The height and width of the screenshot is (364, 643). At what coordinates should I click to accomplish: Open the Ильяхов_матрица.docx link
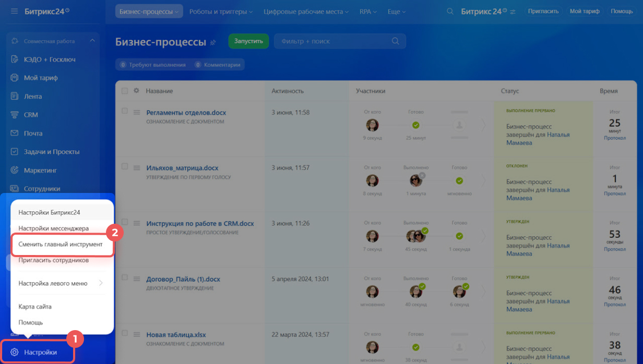click(x=182, y=168)
